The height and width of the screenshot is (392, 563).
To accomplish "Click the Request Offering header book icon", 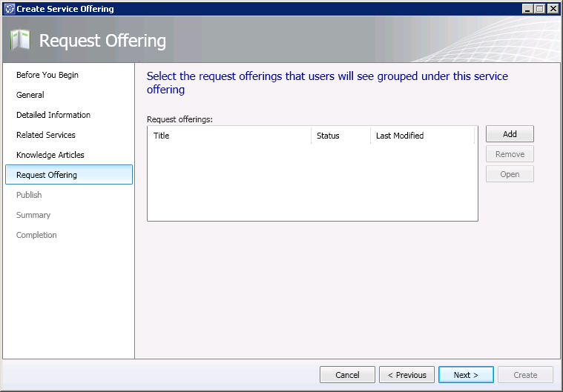I will click(x=19, y=40).
